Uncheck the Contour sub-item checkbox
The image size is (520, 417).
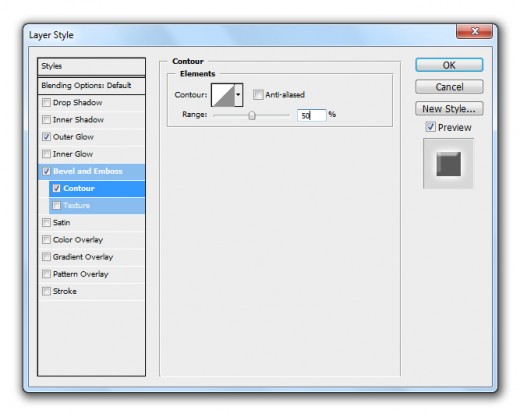coord(57,188)
